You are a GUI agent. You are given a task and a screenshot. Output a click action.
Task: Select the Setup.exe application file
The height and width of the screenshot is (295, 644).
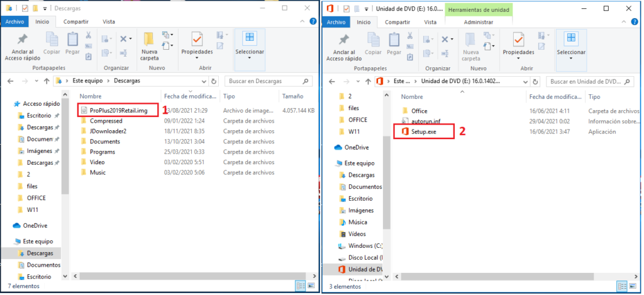pos(423,132)
